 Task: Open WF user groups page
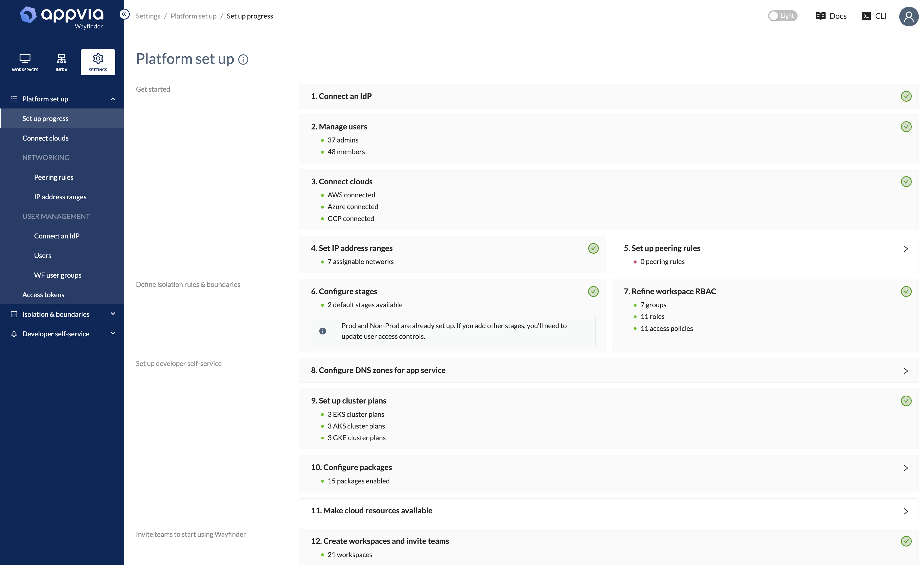pos(57,275)
